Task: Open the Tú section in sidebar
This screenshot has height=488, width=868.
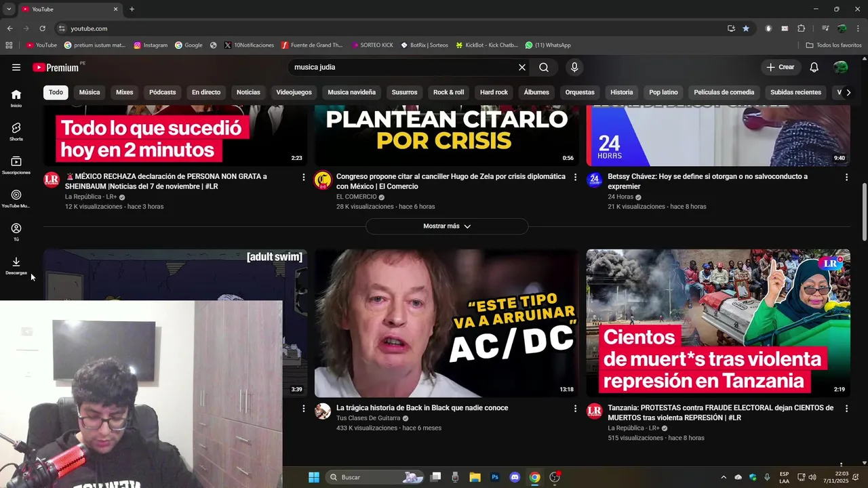Action: 16,232
